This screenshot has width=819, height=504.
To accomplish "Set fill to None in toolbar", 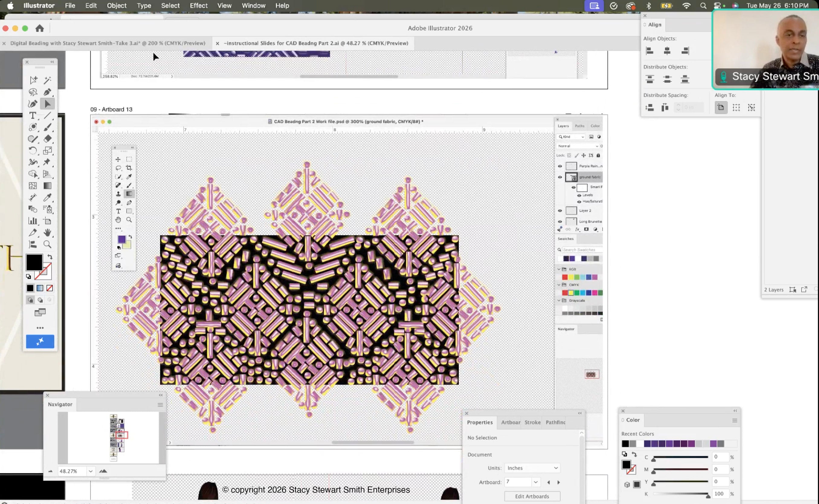I will click(x=50, y=288).
